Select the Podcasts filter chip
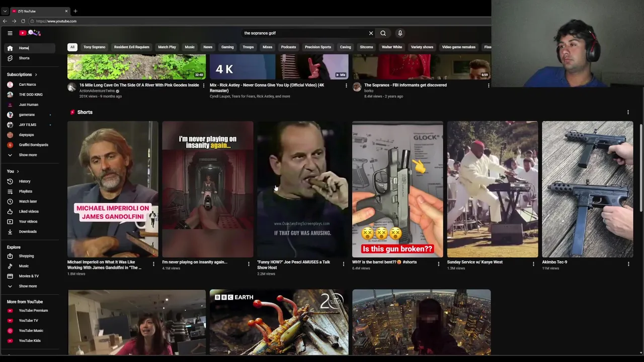This screenshot has height=362, width=644. coord(288,47)
